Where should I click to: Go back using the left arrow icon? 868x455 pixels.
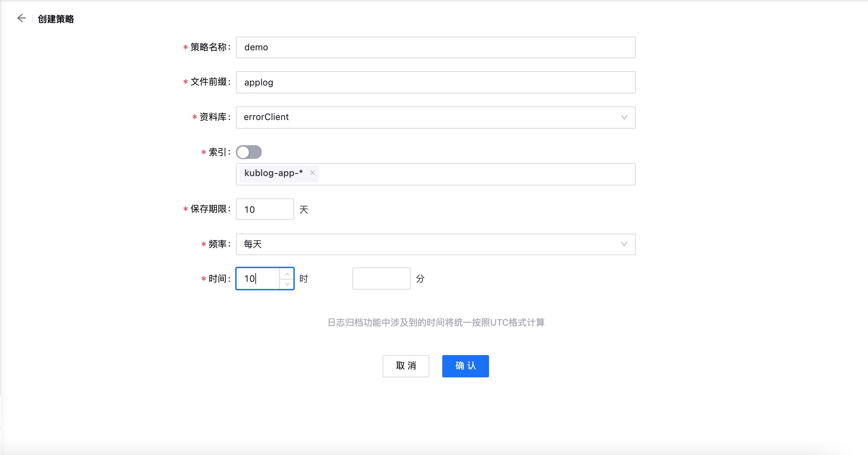[x=22, y=18]
